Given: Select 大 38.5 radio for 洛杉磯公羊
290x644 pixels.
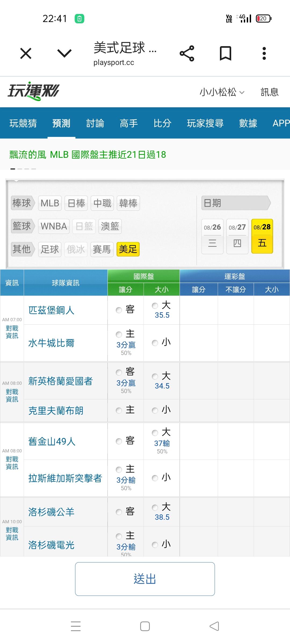Looking at the screenshot, I should click(155, 507).
